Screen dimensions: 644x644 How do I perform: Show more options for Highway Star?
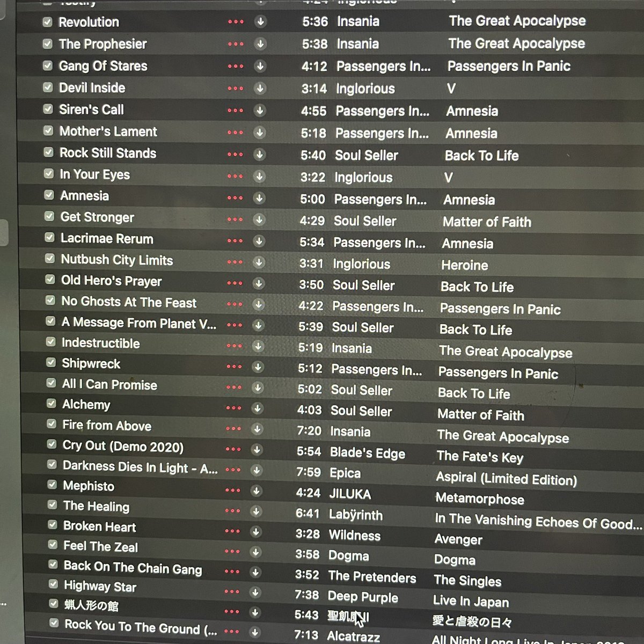click(x=232, y=592)
